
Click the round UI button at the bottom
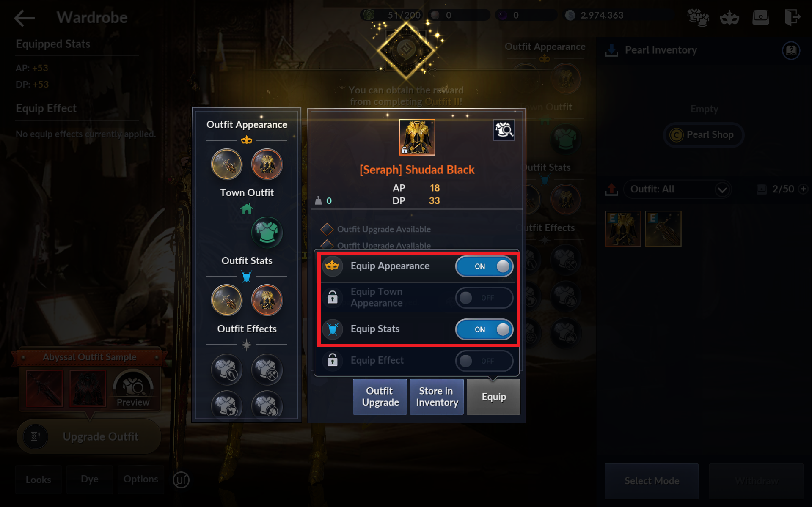(x=181, y=480)
